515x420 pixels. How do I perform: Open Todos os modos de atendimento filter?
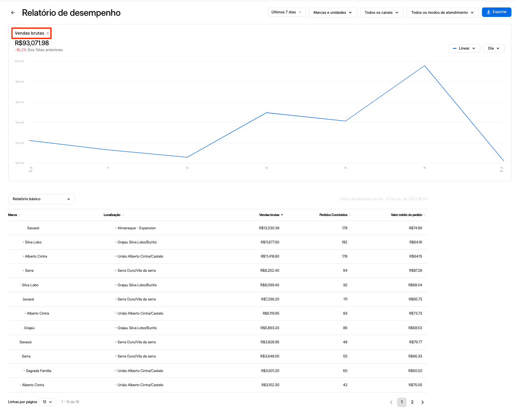coord(442,13)
